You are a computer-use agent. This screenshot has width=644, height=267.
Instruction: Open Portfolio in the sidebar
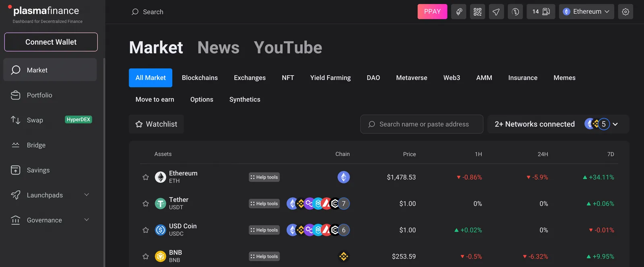(50, 95)
